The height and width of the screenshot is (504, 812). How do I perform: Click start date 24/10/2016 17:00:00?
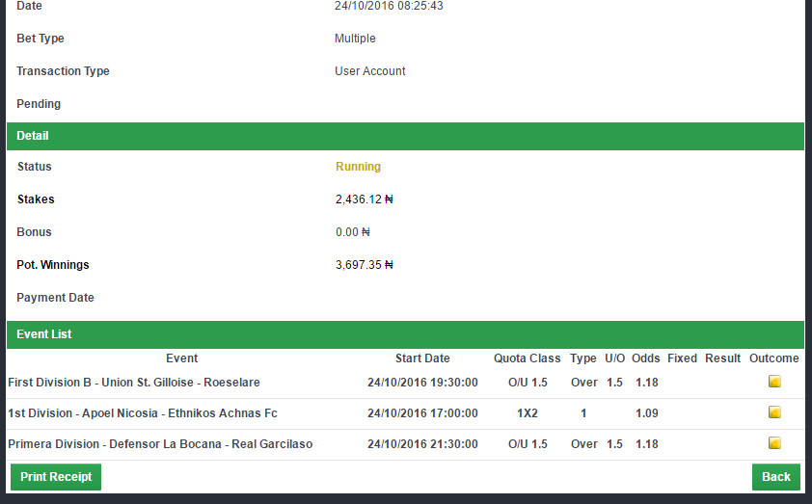(x=422, y=413)
